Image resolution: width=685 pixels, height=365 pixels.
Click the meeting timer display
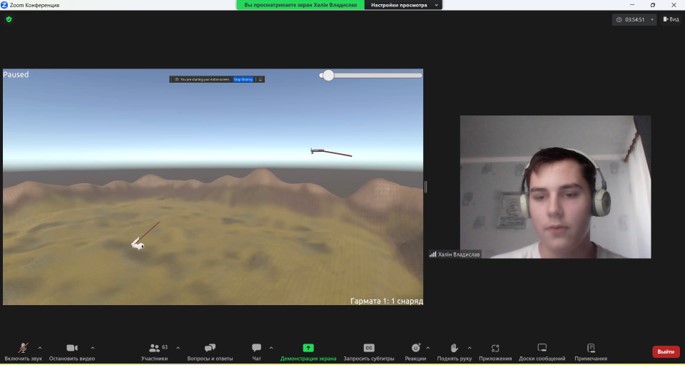(634, 20)
